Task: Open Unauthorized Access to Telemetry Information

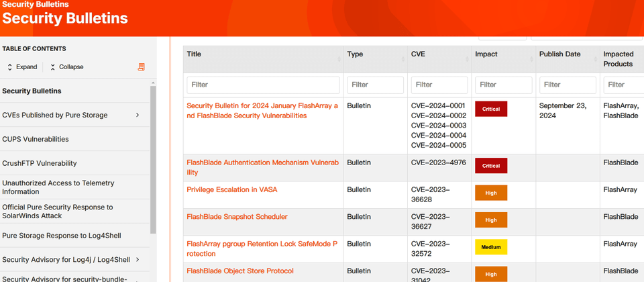Action: tap(58, 187)
